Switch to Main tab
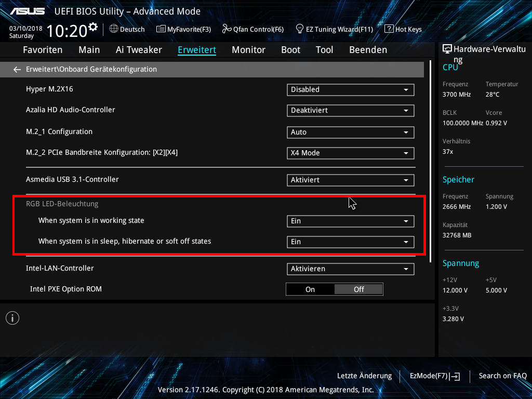 [x=89, y=50]
